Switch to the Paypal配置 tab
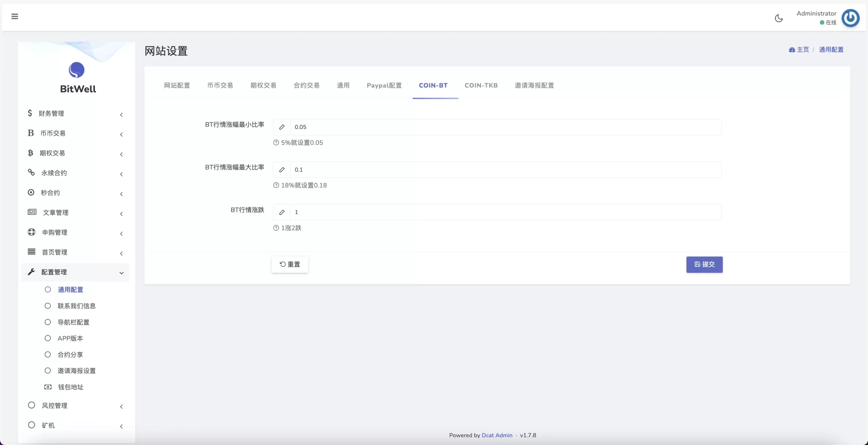The height and width of the screenshot is (445, 868). (x=384, y=85)
